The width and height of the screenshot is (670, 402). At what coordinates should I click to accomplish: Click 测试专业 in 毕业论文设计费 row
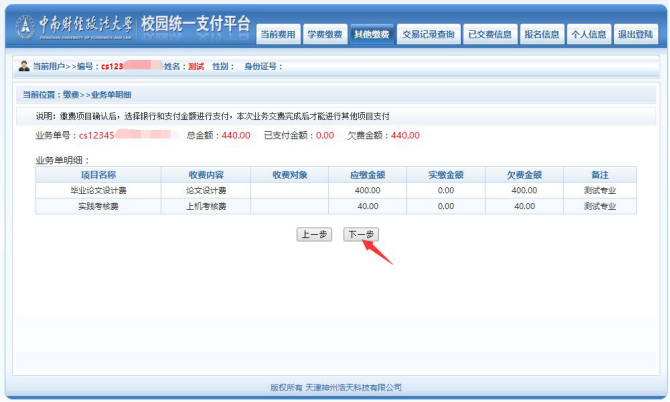pyautogui.click(x=600, y=191)
